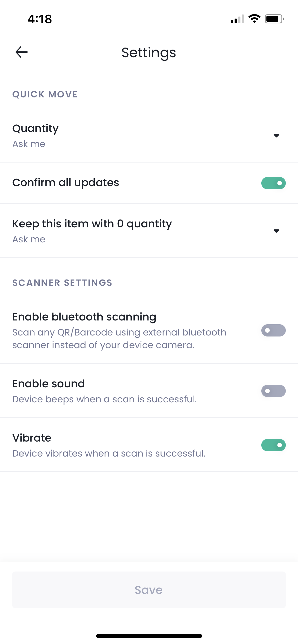The image size is (298, 644).
Task: Enable bluetooth scanning
Action: tap(273, 330)
